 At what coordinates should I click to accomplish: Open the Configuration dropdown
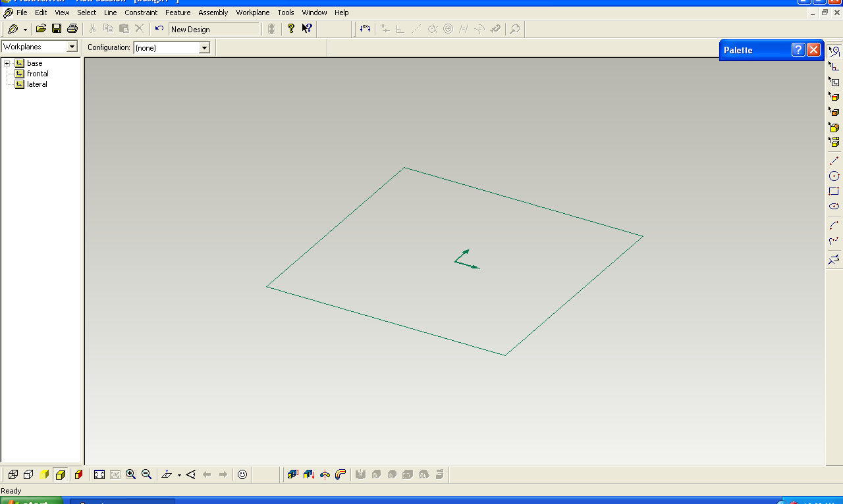click(204, 47)
